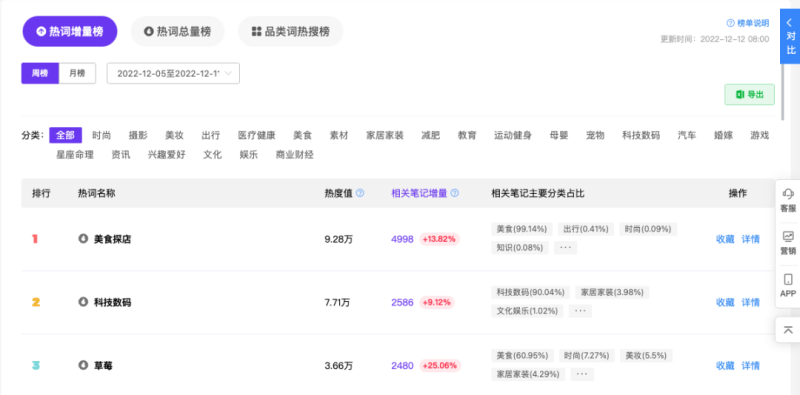Click the page vertical scrollbar
800x395 pixels.
pyautogui.click(x=783, y=91)
